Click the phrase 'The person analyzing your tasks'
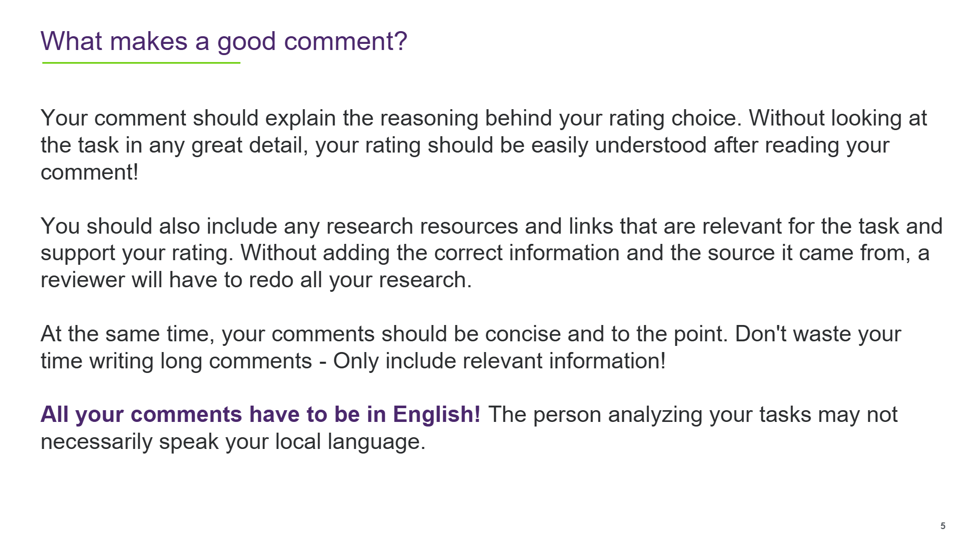 click(650, 415)
